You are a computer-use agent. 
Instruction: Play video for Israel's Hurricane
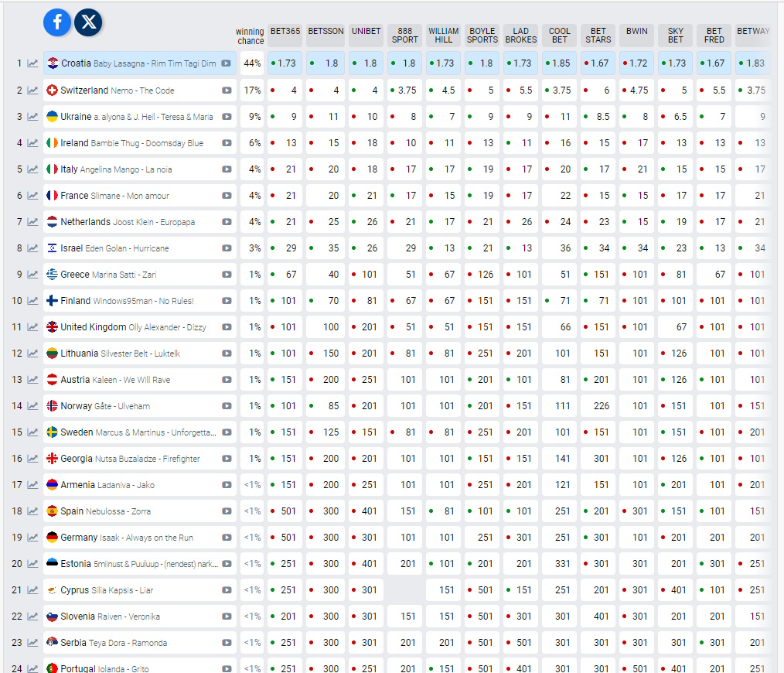click(x=227, y=248)
